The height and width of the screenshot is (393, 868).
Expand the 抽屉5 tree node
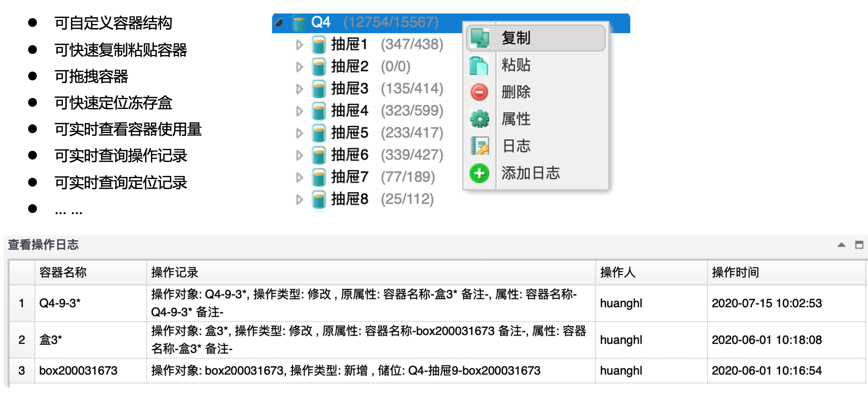[x=299, y=133]
